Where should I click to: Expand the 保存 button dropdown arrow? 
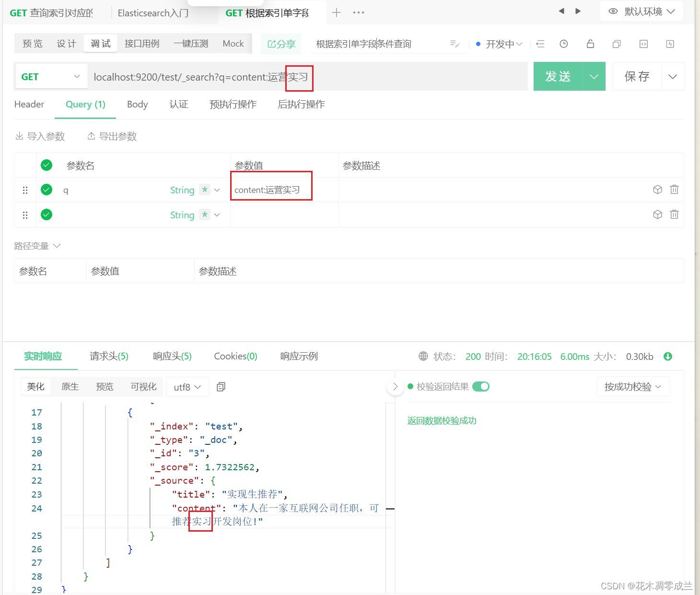tap(673, 77)
